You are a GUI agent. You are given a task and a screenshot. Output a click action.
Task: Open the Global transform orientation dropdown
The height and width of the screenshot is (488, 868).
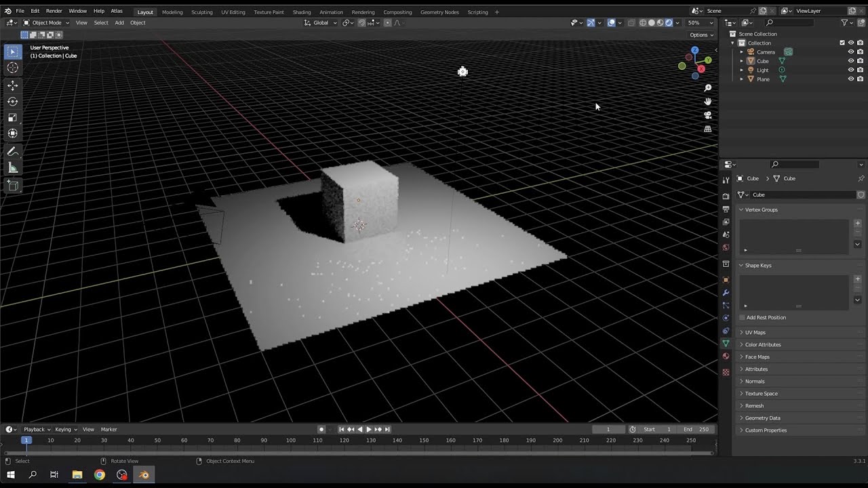pyautogui.click(x=320, y=22)
